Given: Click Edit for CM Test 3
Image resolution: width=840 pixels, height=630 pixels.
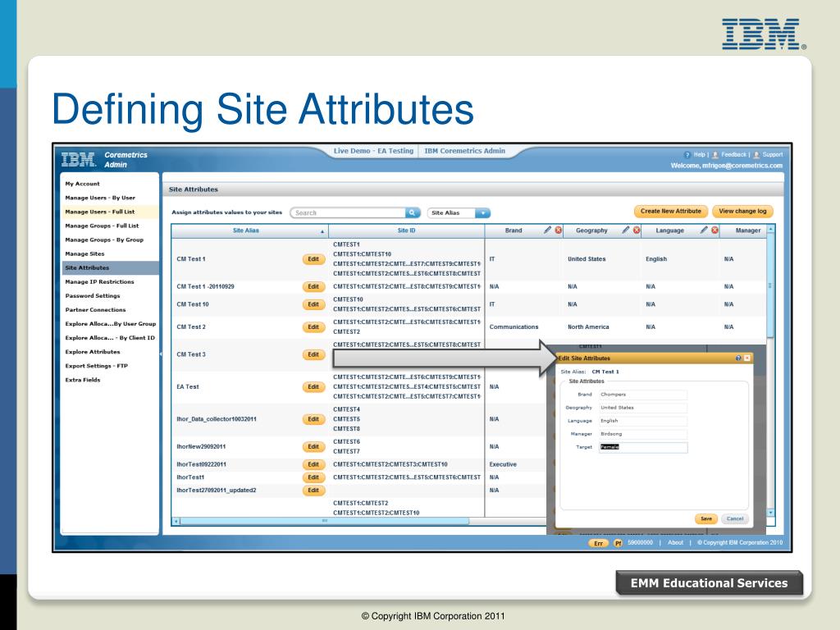Looking at the screenshot, I should tap(313, 354).
